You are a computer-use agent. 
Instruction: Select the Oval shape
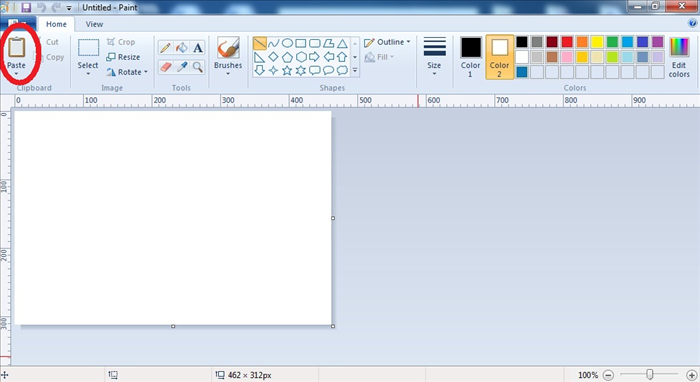[x=288, y=43]
